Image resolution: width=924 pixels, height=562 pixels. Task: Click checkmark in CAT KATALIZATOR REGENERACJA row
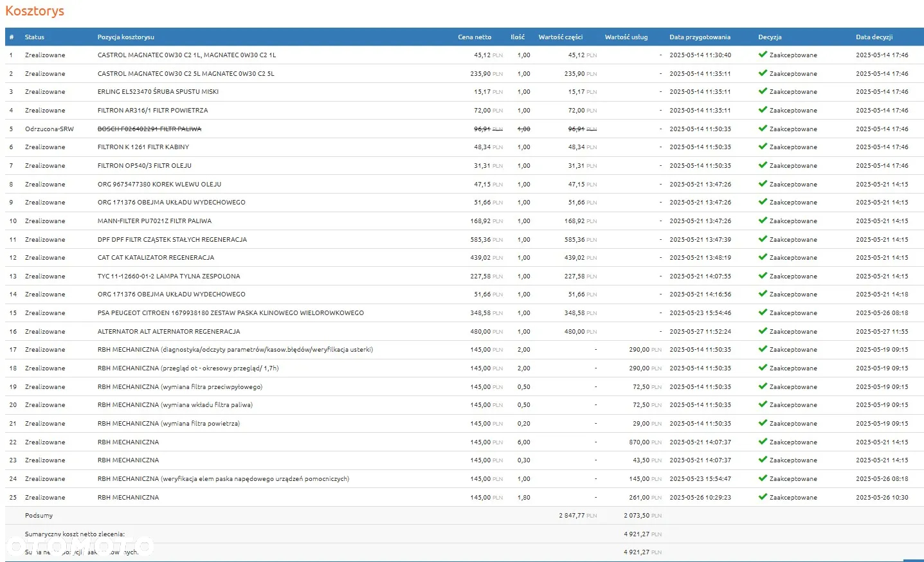763,257
